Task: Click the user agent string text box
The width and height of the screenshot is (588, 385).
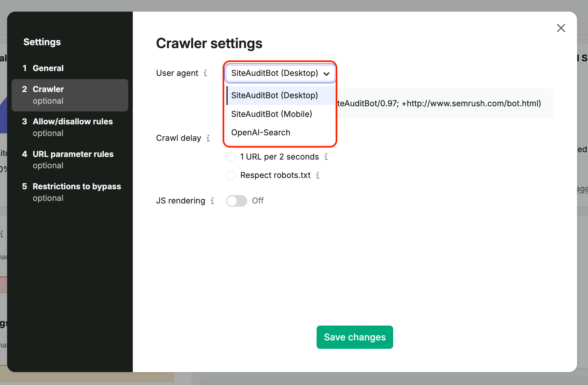Action: pos(444,103)
